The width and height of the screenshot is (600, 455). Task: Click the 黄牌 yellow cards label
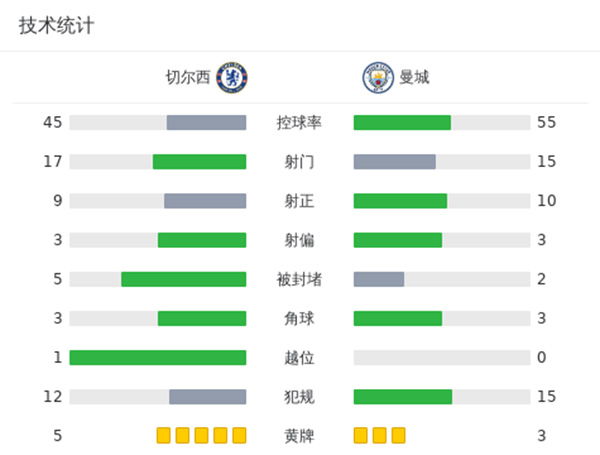coord(299,435)
